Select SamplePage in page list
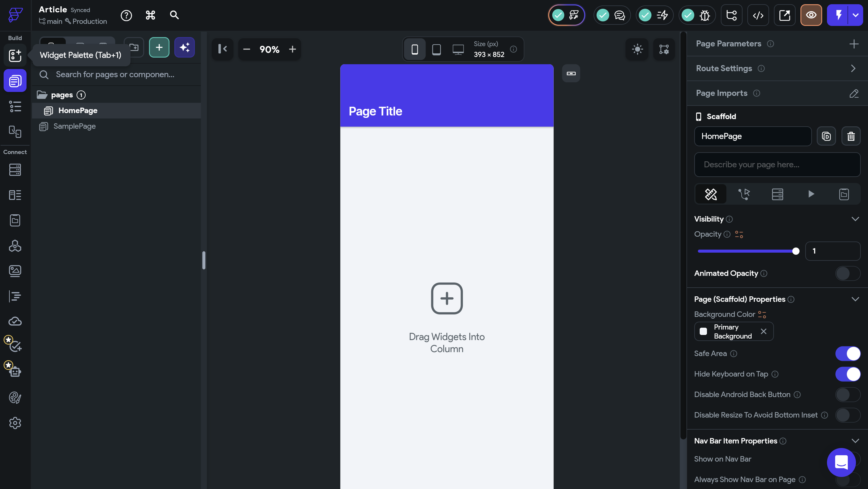Screen dimensions: 868x489 [x=74, y=126]
